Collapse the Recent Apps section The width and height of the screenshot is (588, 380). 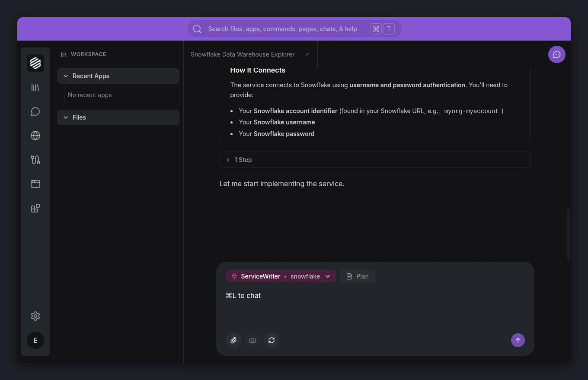point(118,76)
